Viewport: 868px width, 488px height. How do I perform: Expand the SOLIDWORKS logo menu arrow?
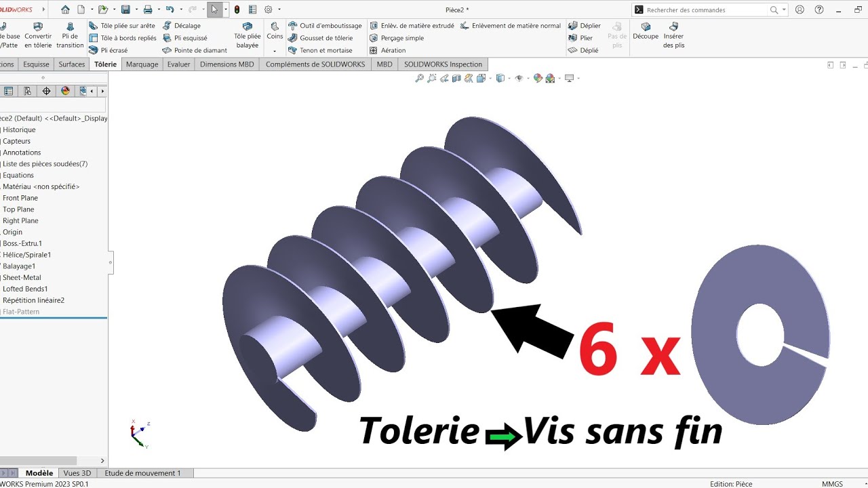point(43,9)
